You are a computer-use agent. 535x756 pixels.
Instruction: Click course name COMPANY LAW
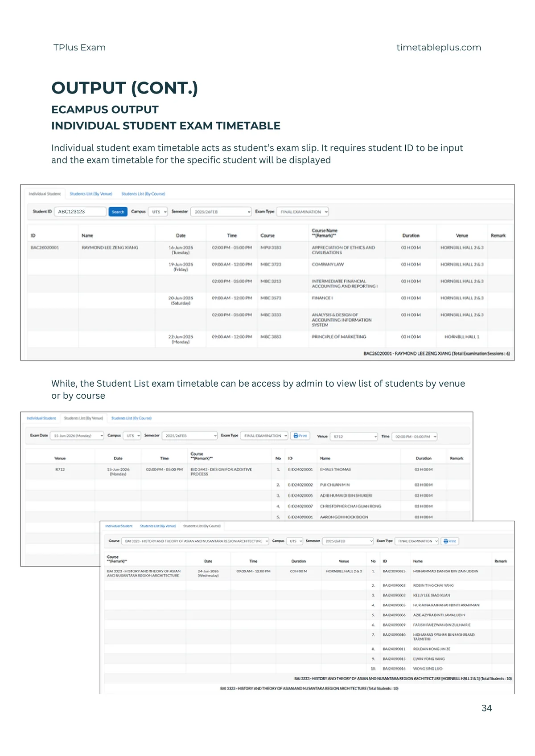click(328, 264)
